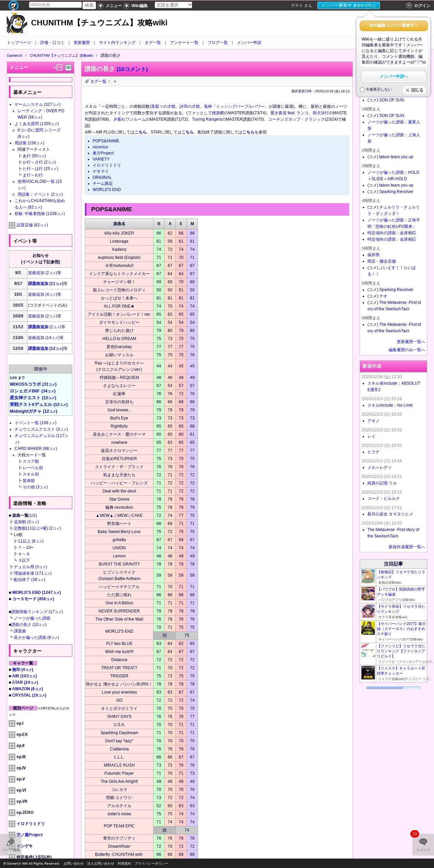Expand the ep.I character list
The width and height of the screenshot is (434, 868).
pos(12,723)
